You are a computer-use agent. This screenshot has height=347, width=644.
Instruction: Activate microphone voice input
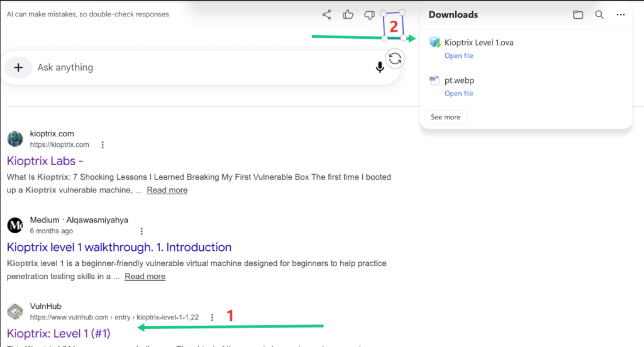click(x=380, y=67)
